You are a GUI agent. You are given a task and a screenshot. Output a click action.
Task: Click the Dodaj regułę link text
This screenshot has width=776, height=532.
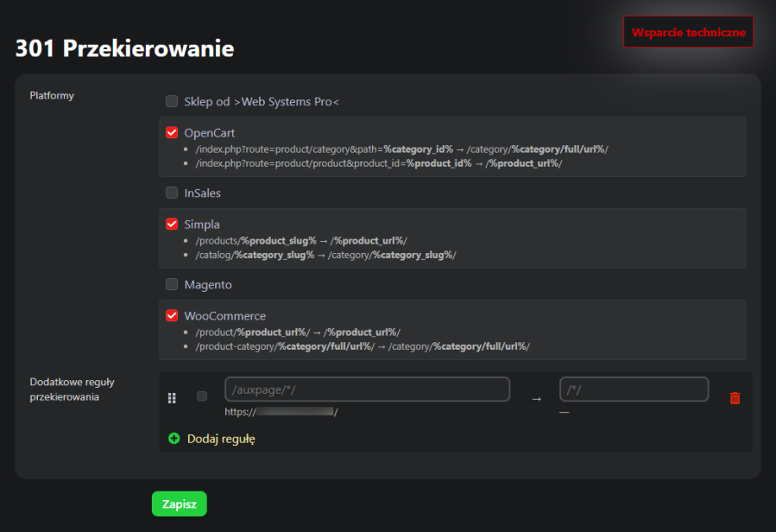click(x=221, y=438)
